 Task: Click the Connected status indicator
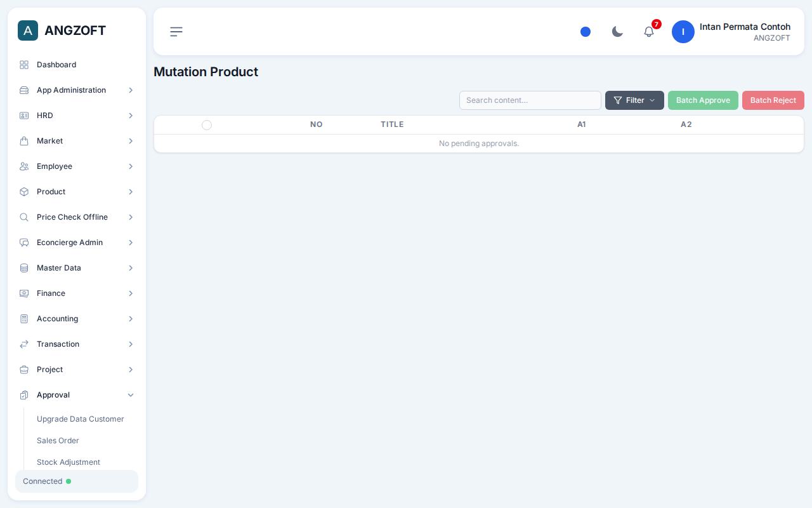77,481
